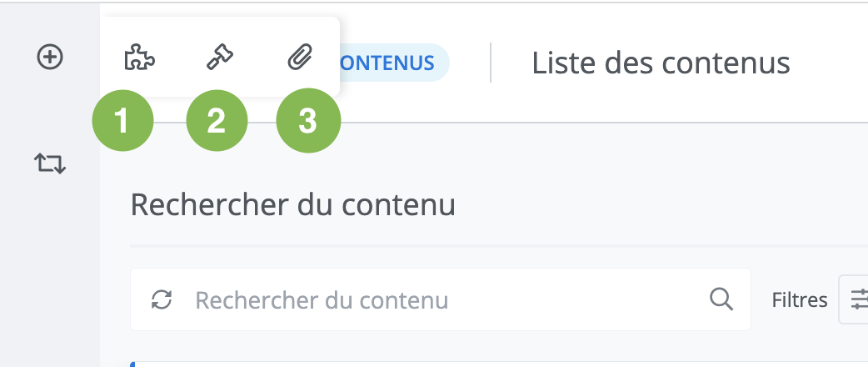Image resolution: width=868 pixels, height=367 pixels.
Task: Click the green badge numbered 3
Action: tap(308, 122)
